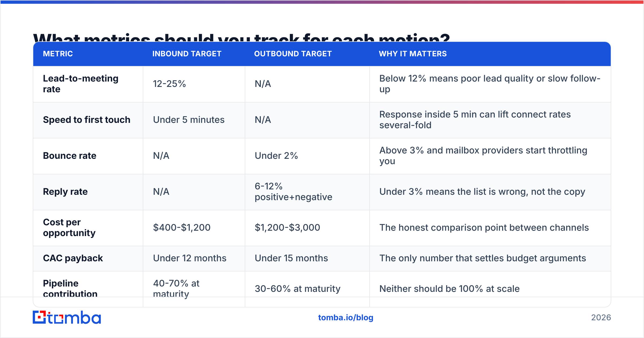Click the Under 2% outbound cell

click(276, 156)
